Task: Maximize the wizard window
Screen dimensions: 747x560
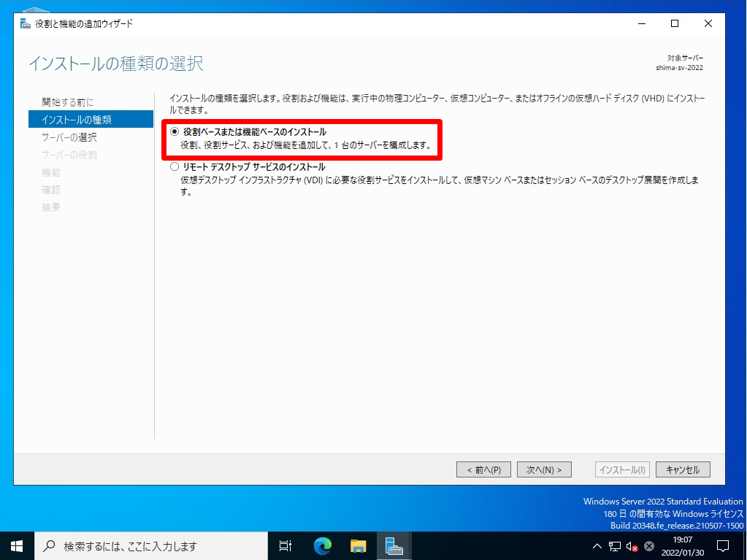Action: [675, 23]
